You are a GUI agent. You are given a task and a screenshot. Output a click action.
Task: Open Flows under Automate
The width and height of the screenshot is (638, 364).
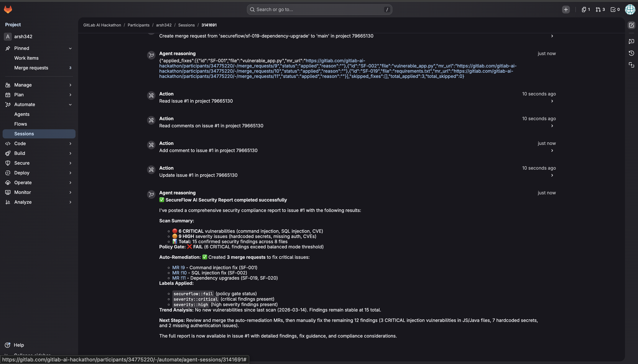21,124
